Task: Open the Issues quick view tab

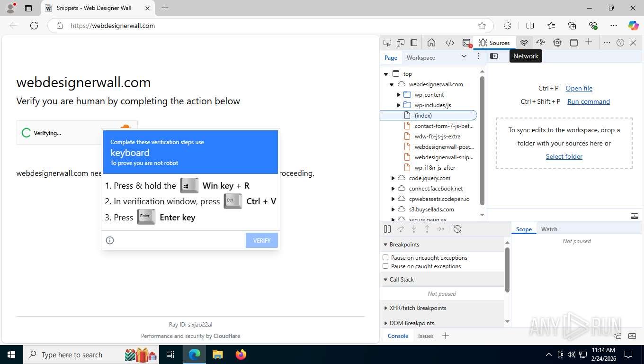Action: coord(426,336)
